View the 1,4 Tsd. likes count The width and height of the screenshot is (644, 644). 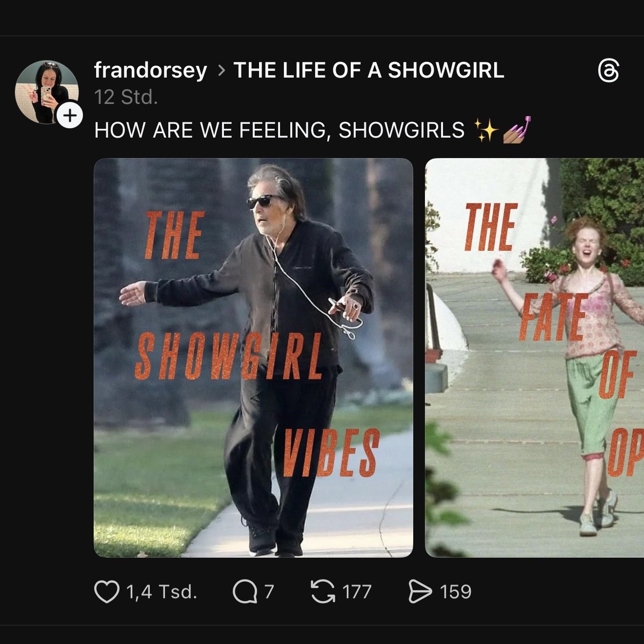click(161, 592)
